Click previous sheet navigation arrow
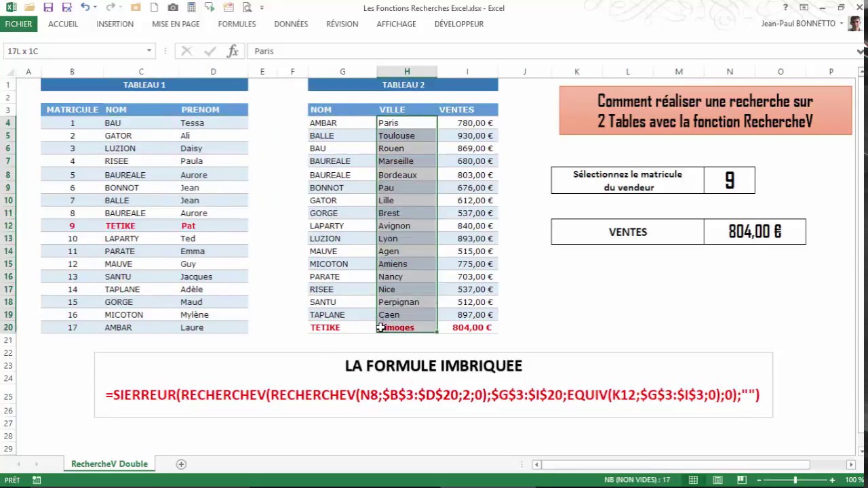The height and width of the screenshot is (488, 868). coord(18,464)
